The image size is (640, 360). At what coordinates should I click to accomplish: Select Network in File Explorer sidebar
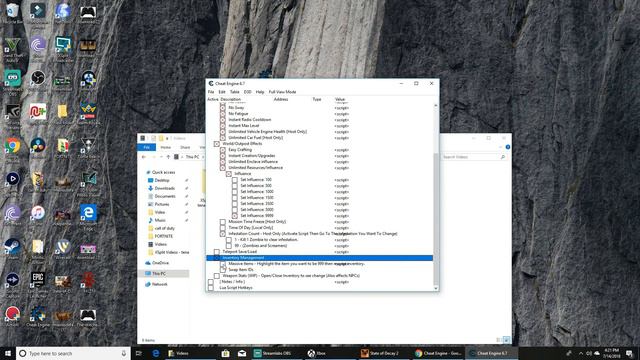(160, 284)
